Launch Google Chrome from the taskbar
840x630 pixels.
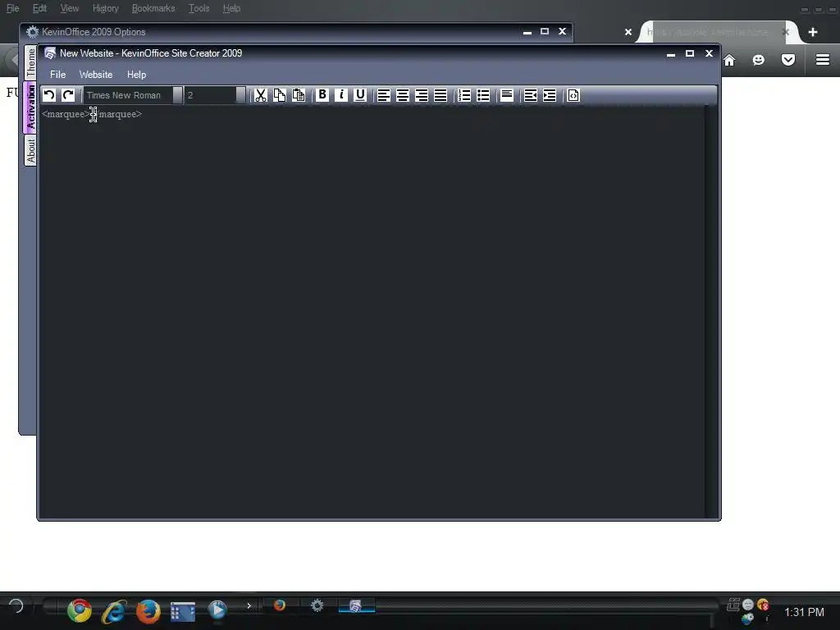(x=80, y=610)
